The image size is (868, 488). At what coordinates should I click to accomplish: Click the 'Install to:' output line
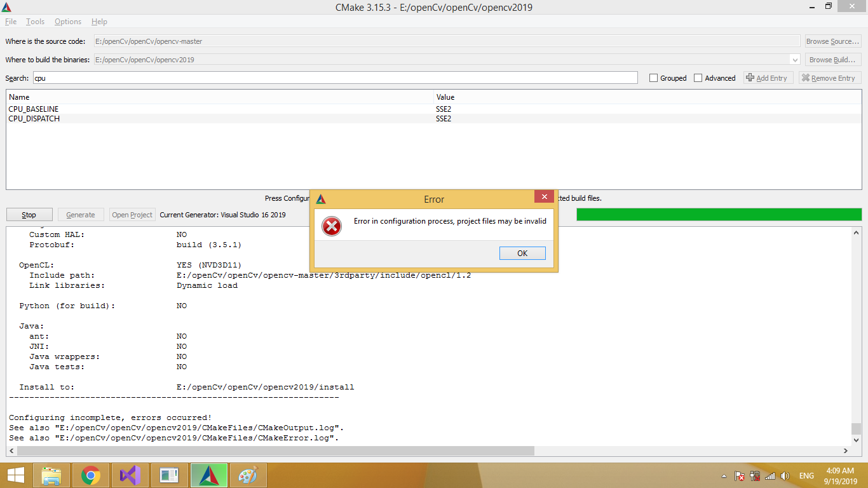coord(187,387)
